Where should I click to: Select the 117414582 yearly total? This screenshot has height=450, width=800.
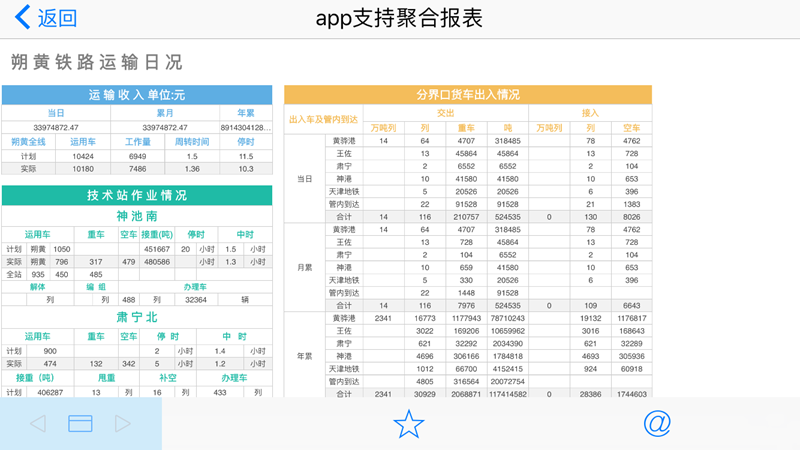point(508,394)
